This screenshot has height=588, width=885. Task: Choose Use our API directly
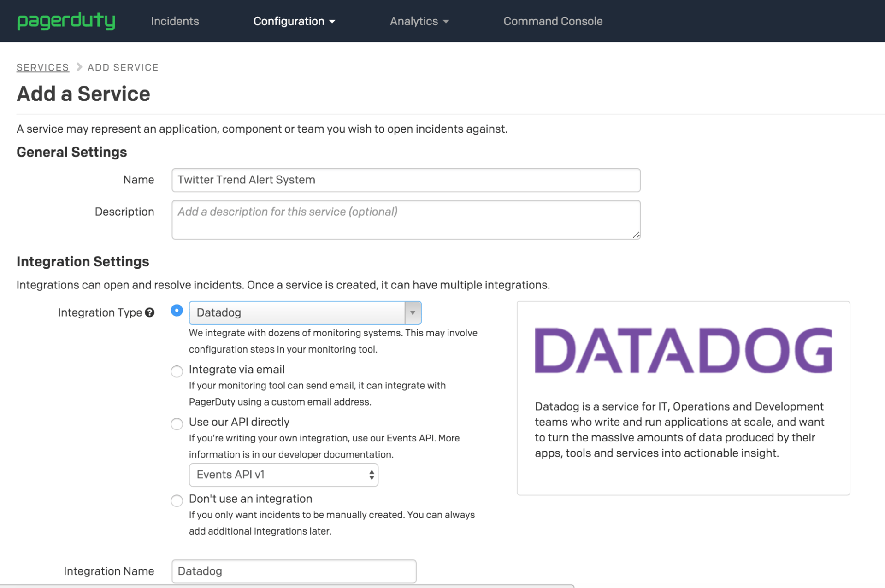click(x=177, y=423)
